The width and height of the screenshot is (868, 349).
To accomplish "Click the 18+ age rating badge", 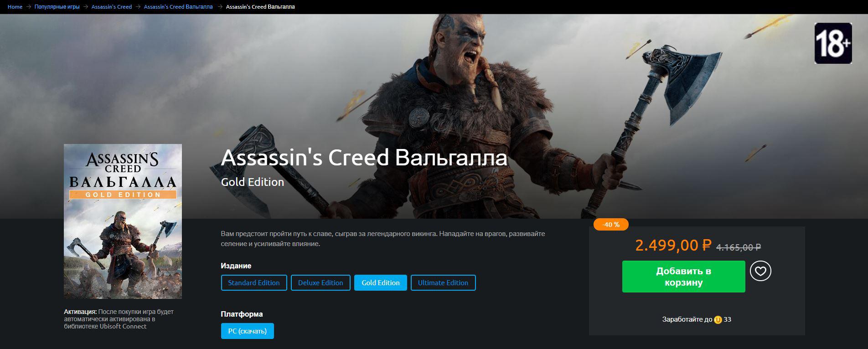I will 833,43.
